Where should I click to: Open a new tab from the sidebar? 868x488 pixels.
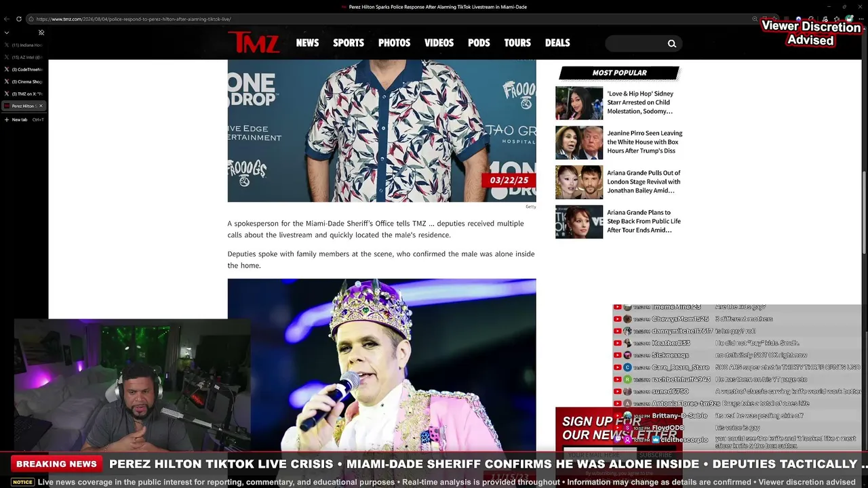pos(24,119)
